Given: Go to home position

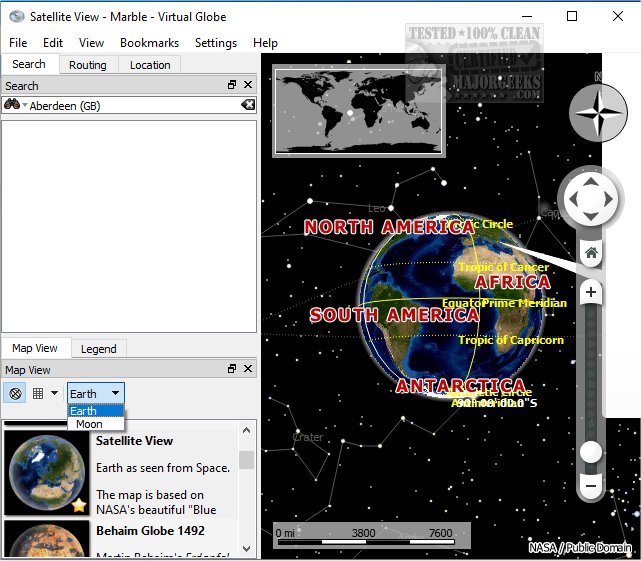Looking at the screenshot, I should 591,253.
